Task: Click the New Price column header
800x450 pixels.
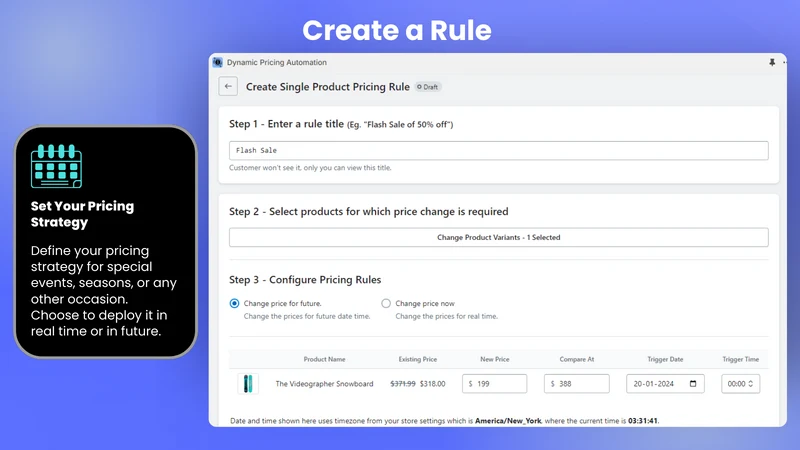Action: pos(494,359)
